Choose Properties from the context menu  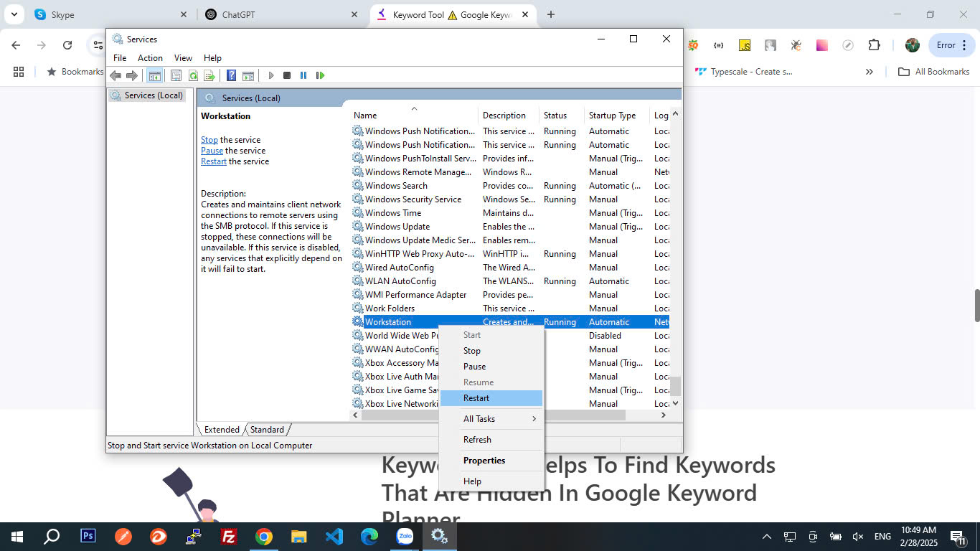(x=484, y=461)
